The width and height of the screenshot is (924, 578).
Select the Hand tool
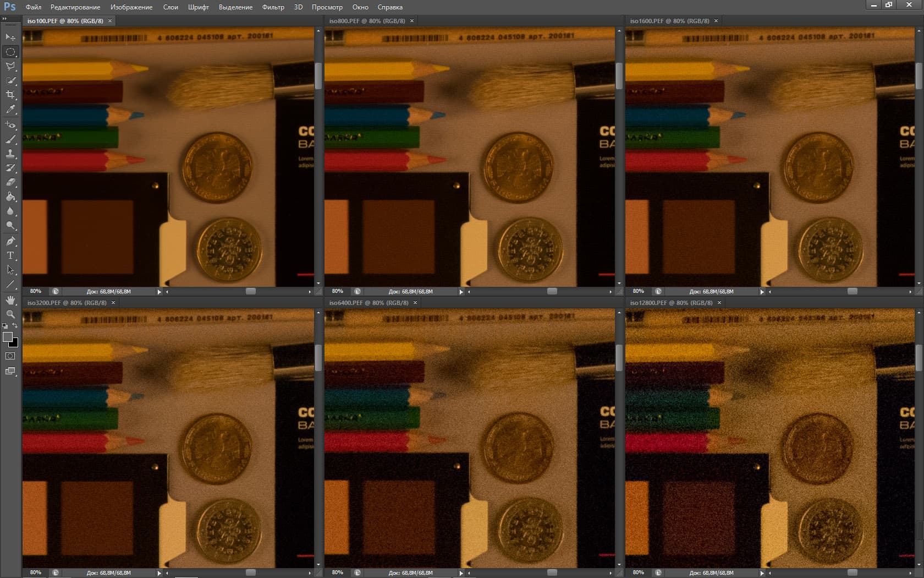click(10, 300)
